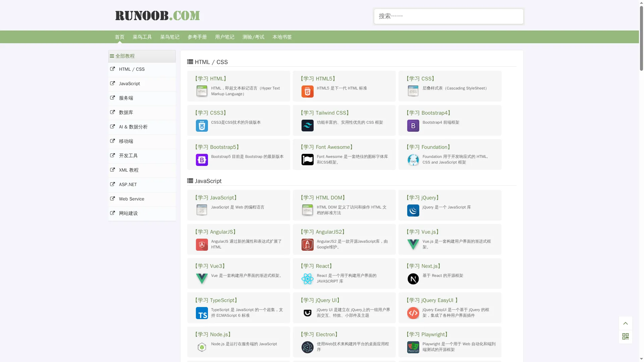Screen dimensions: 644x362
Task: Open the 【学习 Playwright】 tutorial link
Action: tap(427, 335)
